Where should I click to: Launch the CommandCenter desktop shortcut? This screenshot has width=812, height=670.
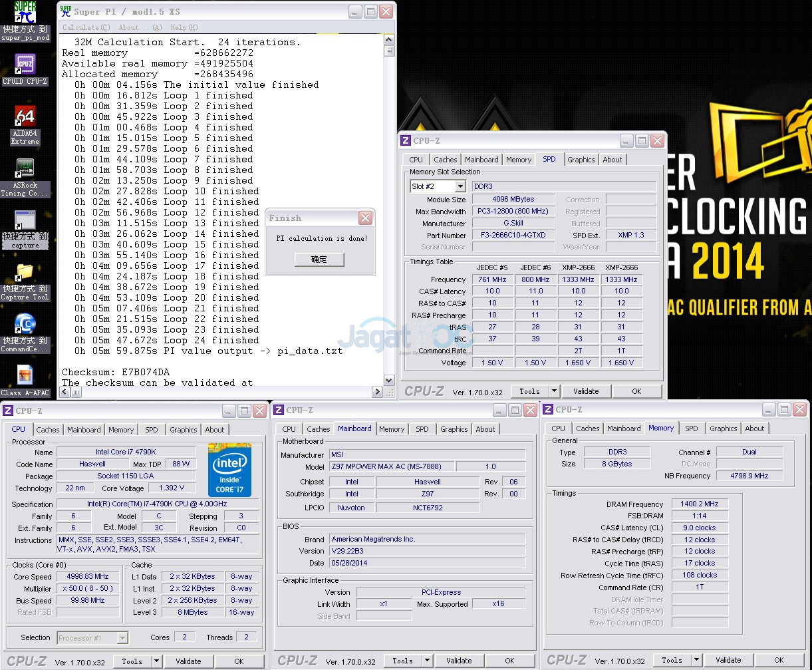point(25,324)
